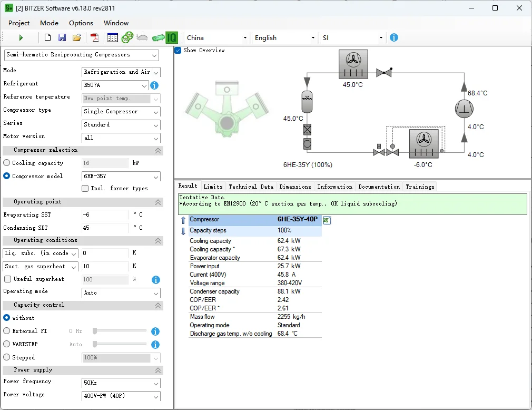The image size is (532, 410).
Task: Export compressor result to Excel icon
Action: 327,220
